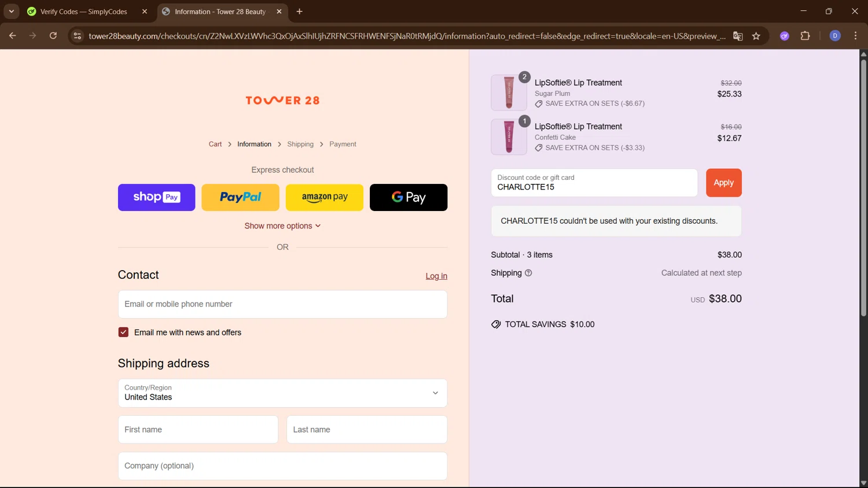
Task: Click the Sugar Plum lip treatment thumbnail
Action: (509, 93)
